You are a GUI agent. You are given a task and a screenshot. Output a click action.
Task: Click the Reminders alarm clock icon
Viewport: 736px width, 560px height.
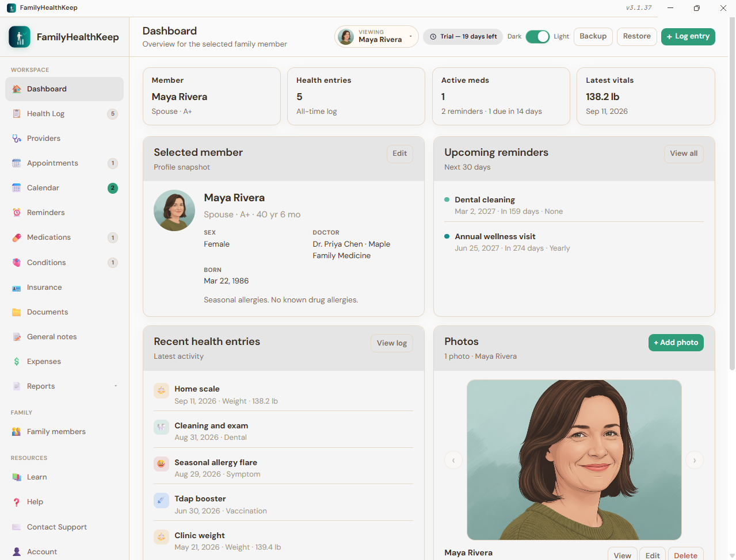click(x=17, y=213)
